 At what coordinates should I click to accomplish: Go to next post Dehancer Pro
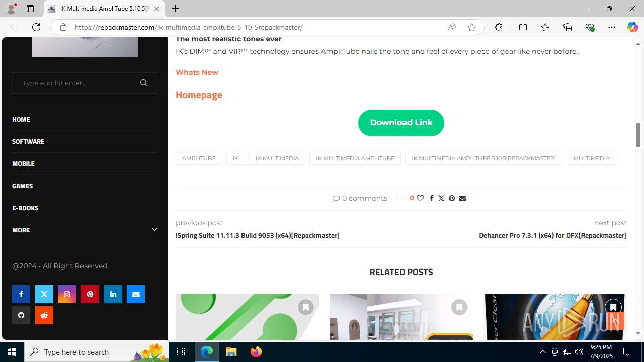click(x=553, y=235)
